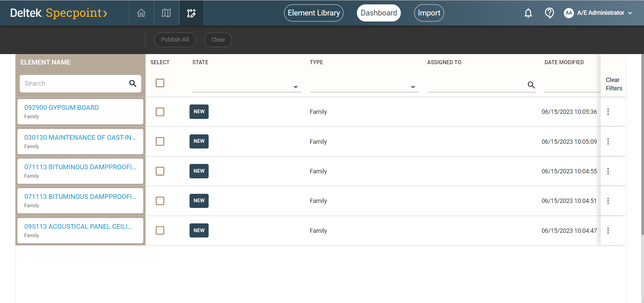644x303 pixels.
Task: Expand the State filter dropdown
Action: (295, 87)
